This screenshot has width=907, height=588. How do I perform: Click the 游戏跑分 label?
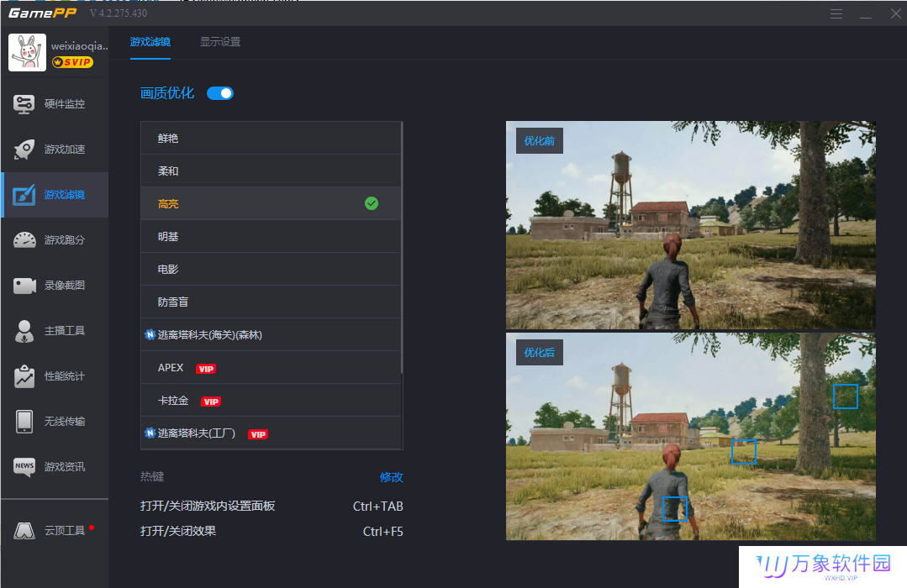click(x=65, y=240)
